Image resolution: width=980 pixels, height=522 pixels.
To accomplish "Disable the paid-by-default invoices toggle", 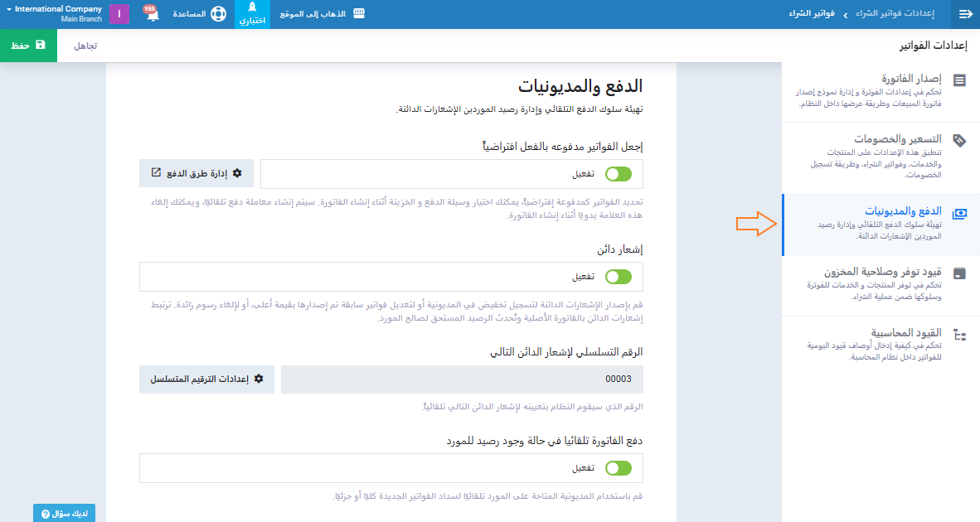I will pos(618,174).
